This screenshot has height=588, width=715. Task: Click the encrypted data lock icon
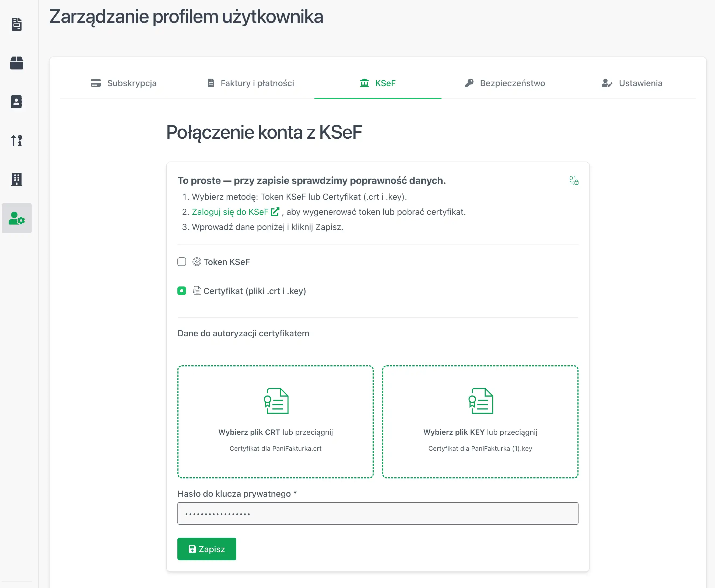click(x=573, y=181)
